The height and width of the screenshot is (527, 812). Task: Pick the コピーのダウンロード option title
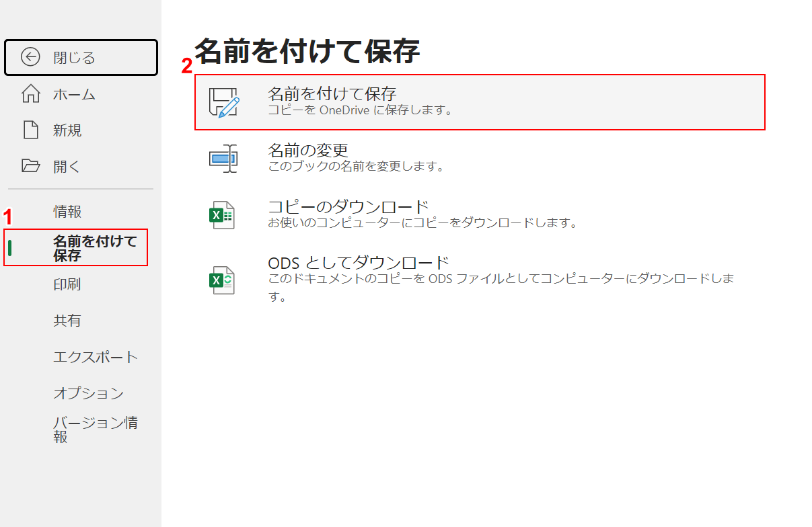tap(348, 206)
